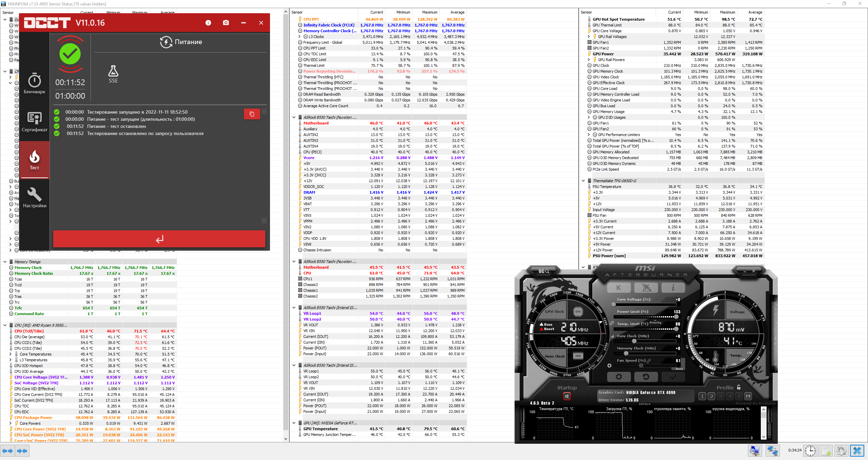868x460 pixels.
Task: Toggle Afterburner Windows startup button
Action: 567,396
